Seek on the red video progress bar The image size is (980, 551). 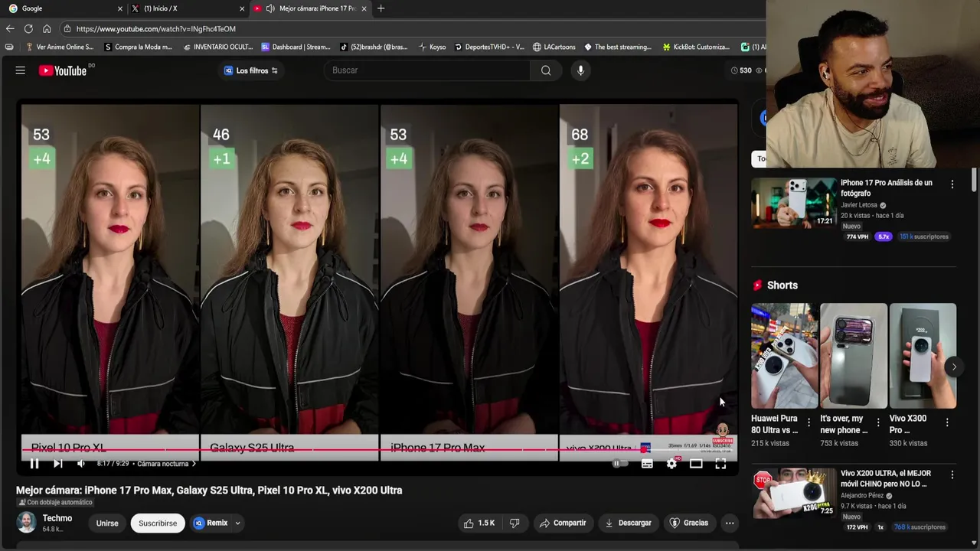pos(379,450)
